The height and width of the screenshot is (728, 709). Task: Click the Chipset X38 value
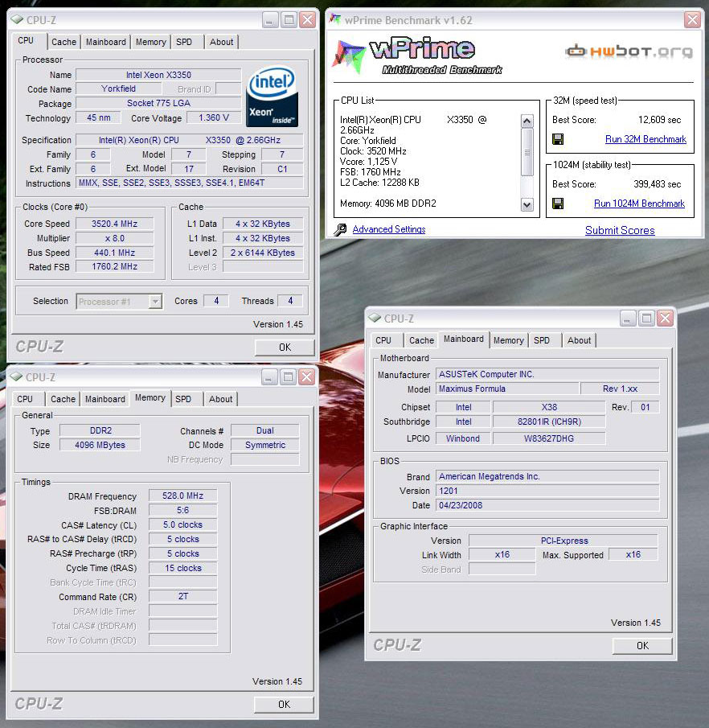(x=549, y=407)
